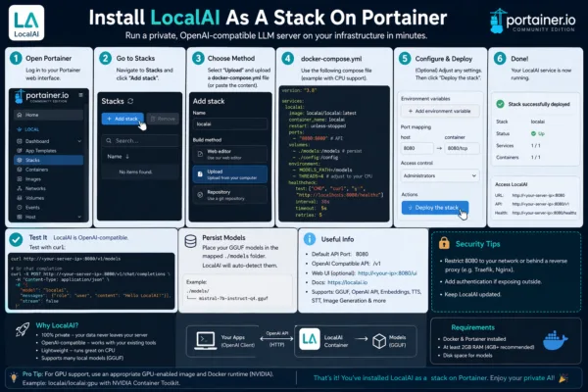Click the Models cube icon in the diagram
Screen dimensions: 588x392
pos(379,341)
